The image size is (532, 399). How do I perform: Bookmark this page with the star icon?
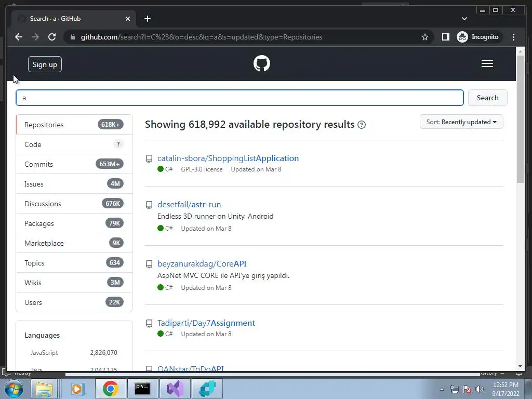click(x=425, y=37)
